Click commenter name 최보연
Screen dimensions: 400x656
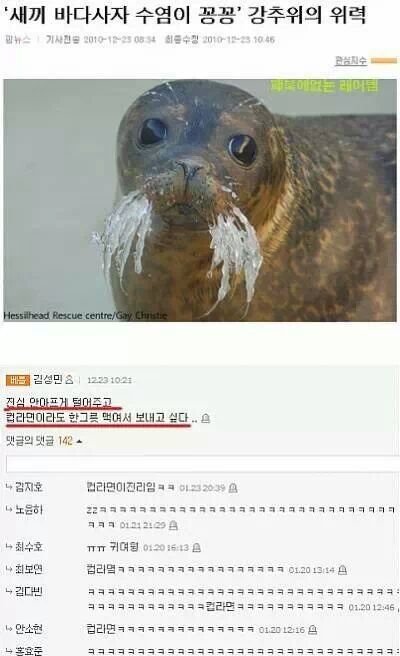pos(28,569)
